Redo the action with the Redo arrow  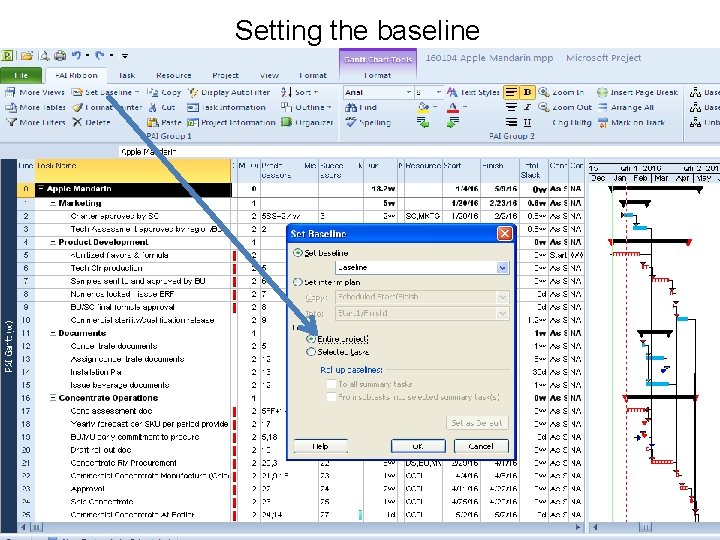pyautogui.click(x=100, y=56)
